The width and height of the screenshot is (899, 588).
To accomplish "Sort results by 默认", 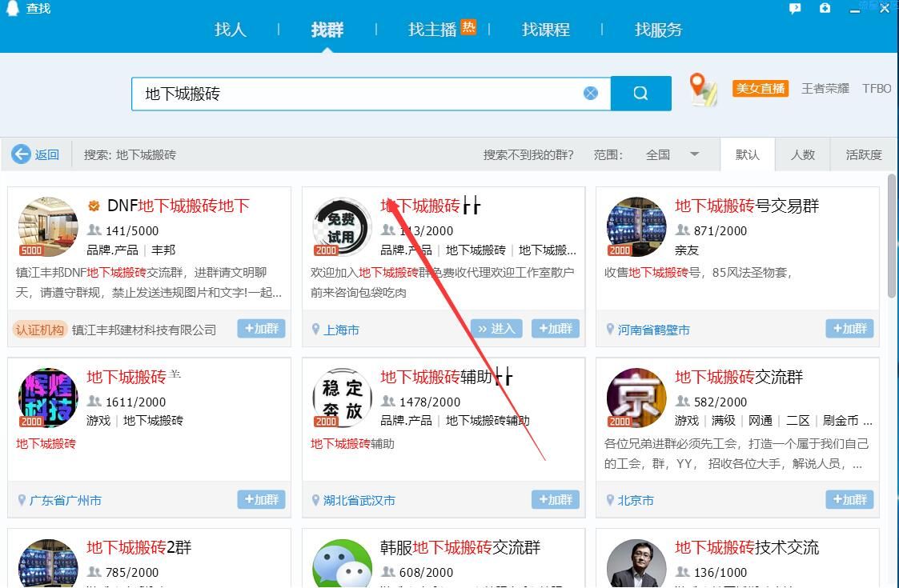I will 748,154.
